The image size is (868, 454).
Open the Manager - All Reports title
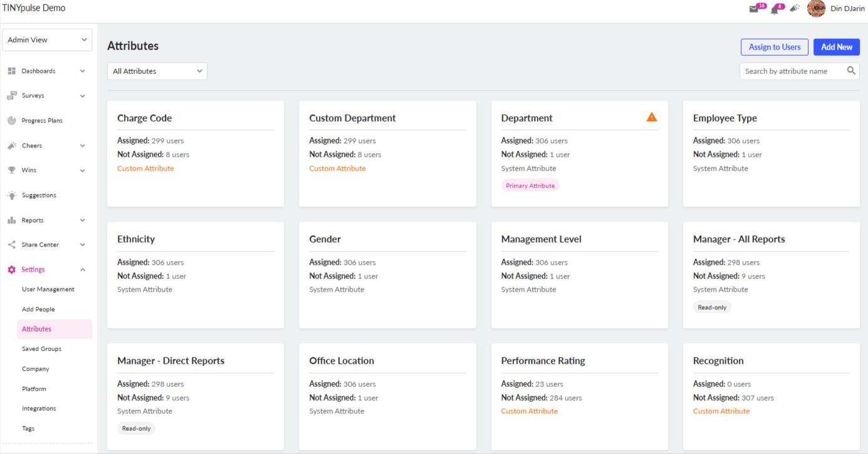pos(739,239)
